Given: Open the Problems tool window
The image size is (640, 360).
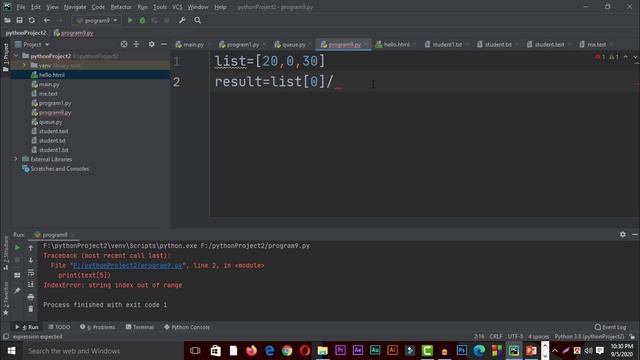Looking at the screenshot, I should 98,327.
